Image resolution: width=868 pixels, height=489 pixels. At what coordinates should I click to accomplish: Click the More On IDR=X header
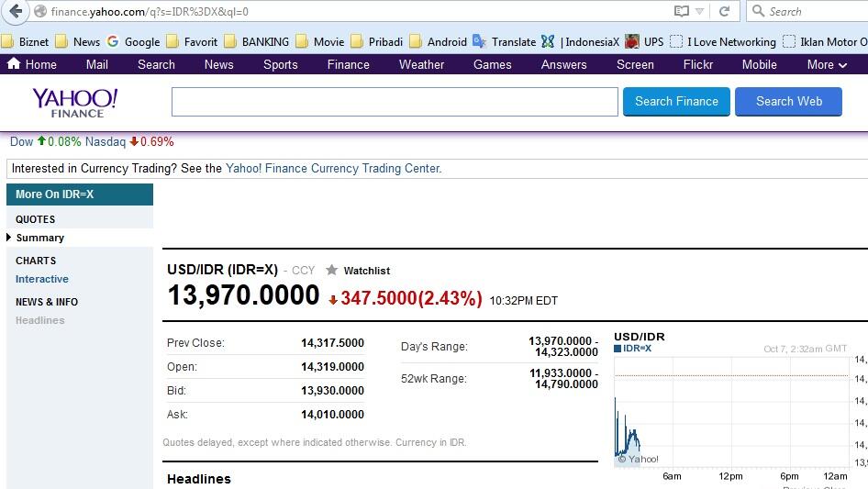pyautogui.click(x=80, y=194)
